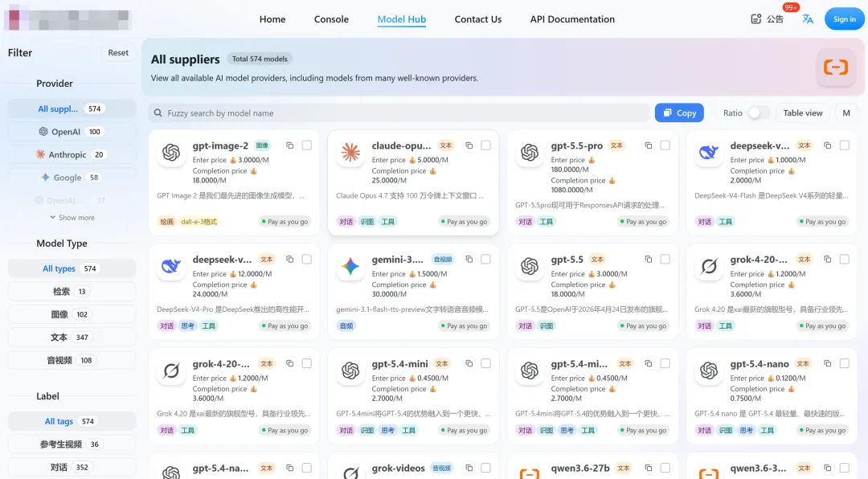Check the gemini-3... selection box
Viewport: 868px width, 479px height.
pos(486,259)
